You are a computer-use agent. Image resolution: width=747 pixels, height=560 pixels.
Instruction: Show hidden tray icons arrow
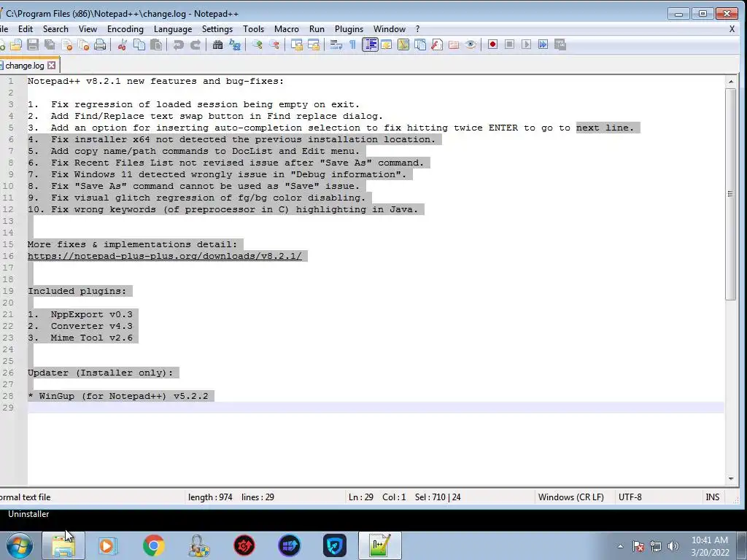click(620, 546)
